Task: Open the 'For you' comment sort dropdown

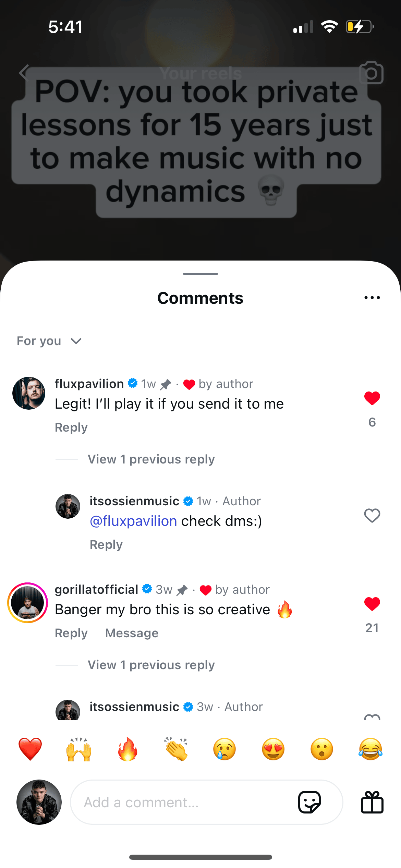Action: point(49,341)
